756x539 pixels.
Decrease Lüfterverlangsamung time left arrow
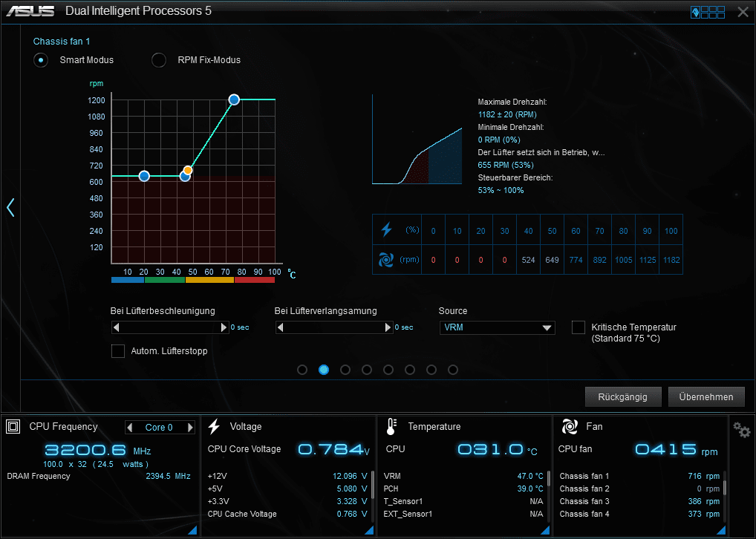click(x=280, y=327)
